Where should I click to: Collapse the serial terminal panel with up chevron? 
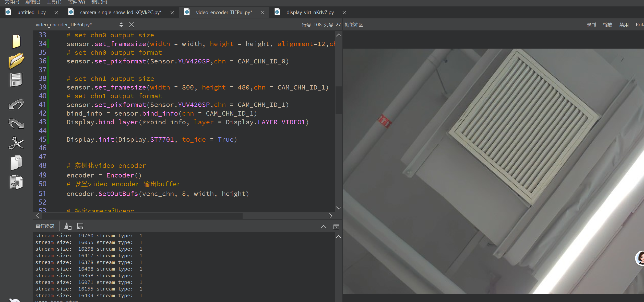(x=324, y=226)
